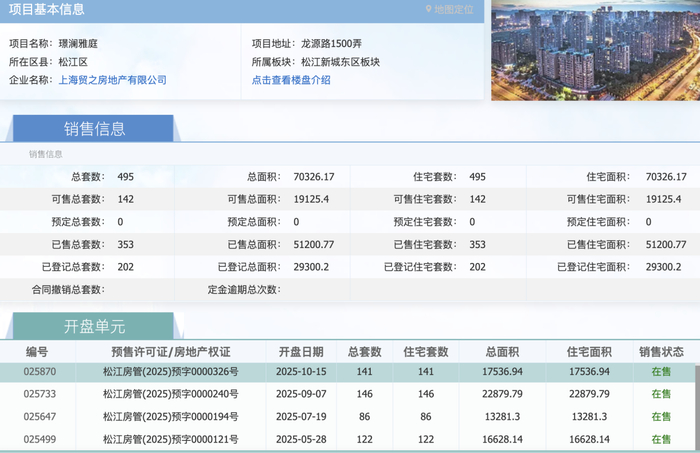Click the 预售许可证/房地产权证 column header
Screen dimensions: 700x453
(170, 352)
